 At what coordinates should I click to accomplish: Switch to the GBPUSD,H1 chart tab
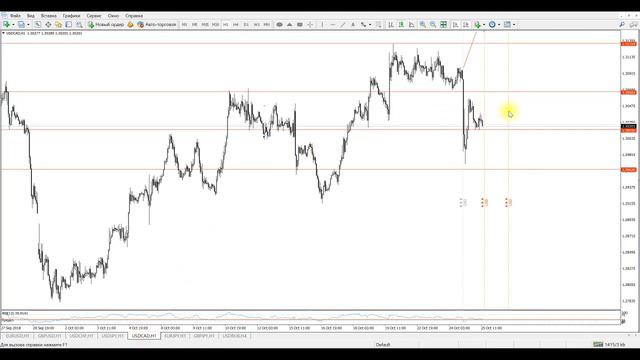tap(49, 336)
